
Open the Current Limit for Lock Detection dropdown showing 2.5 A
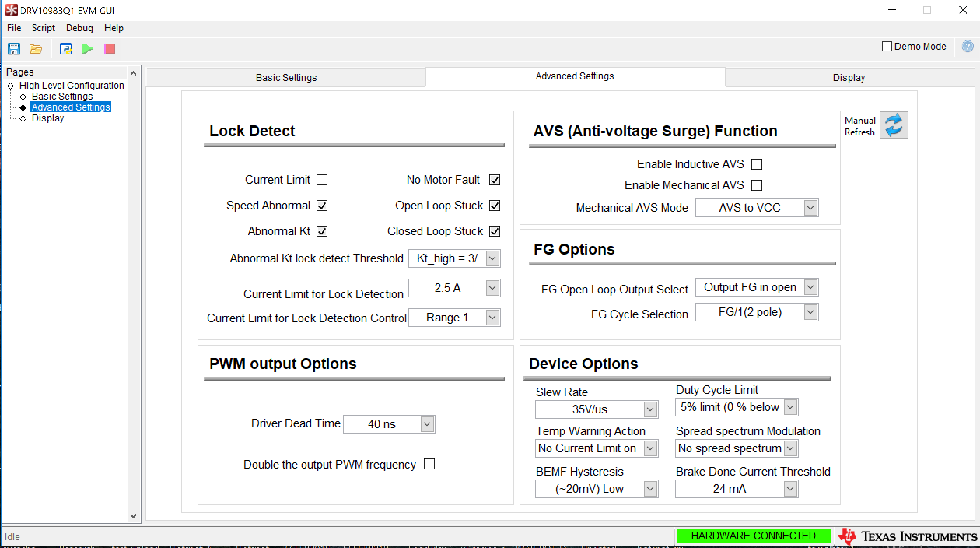(454, 288)
